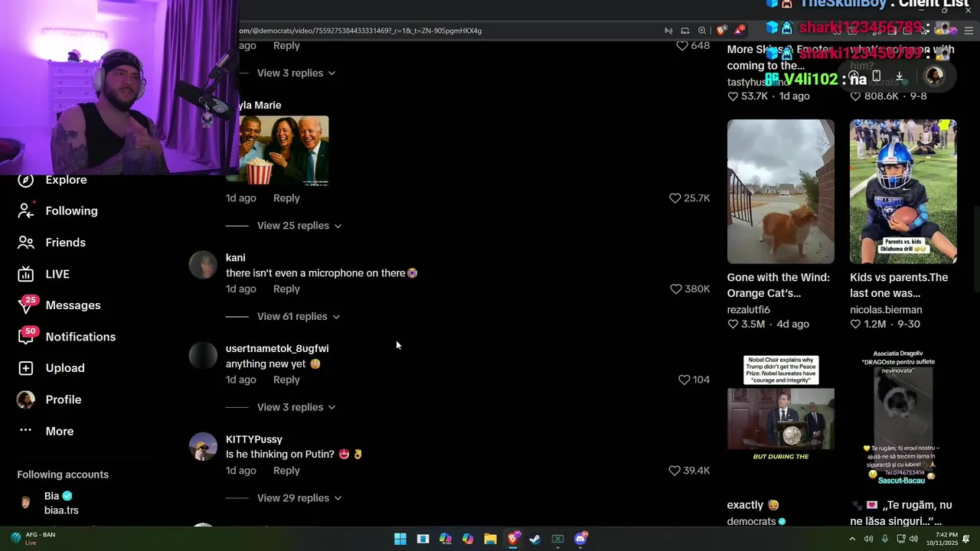Reply to usertnametok_8ugfwi's comment
980x551 pixels.
pyautogui.click(x=286, y=380)
